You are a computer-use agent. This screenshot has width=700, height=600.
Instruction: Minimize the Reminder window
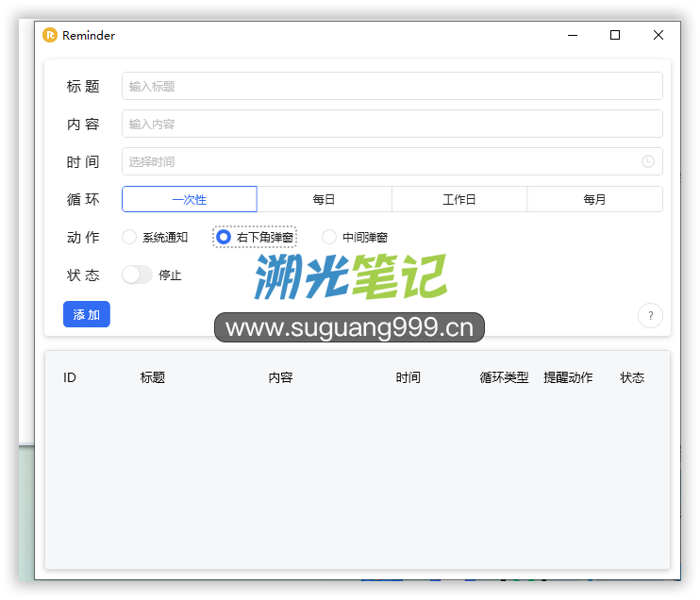[573, 36]
